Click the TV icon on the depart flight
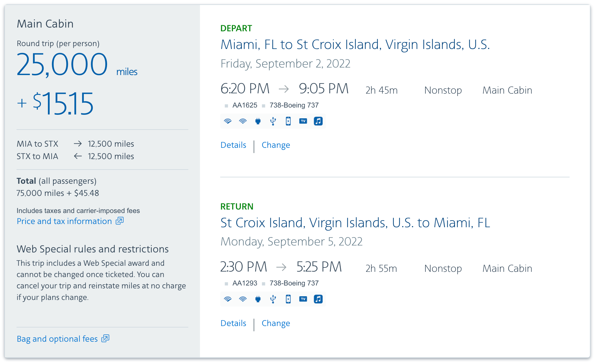 pos(303,121)
